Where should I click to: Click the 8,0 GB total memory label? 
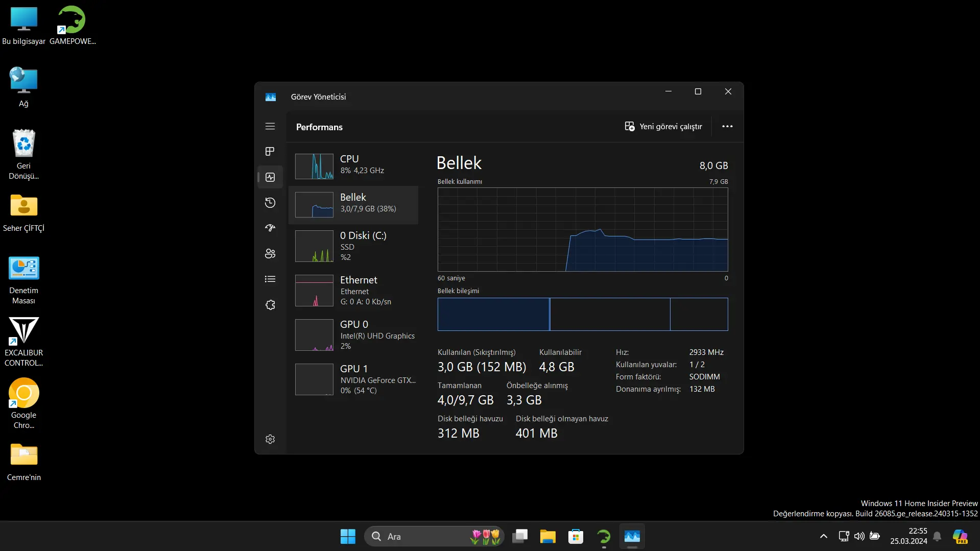[713, 165]
